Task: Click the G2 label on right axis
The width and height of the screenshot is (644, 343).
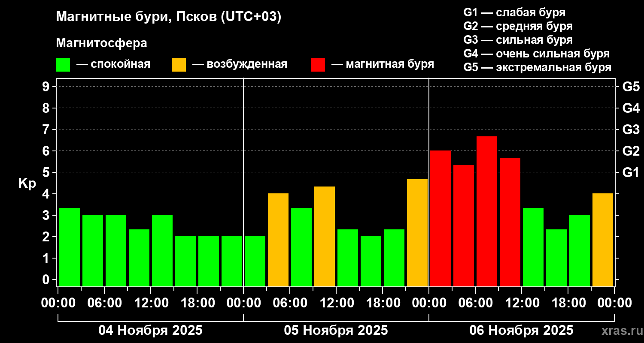Action: tap(631, 151)
